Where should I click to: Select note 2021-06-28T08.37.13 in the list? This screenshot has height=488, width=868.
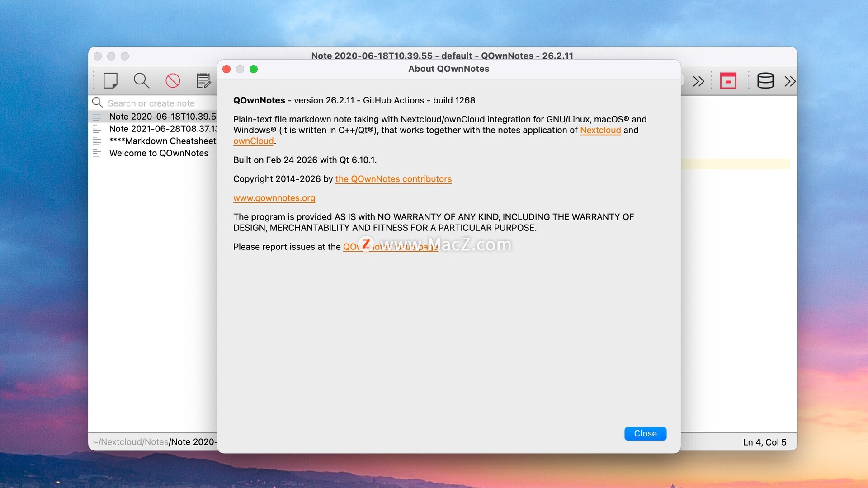[162, 129]
